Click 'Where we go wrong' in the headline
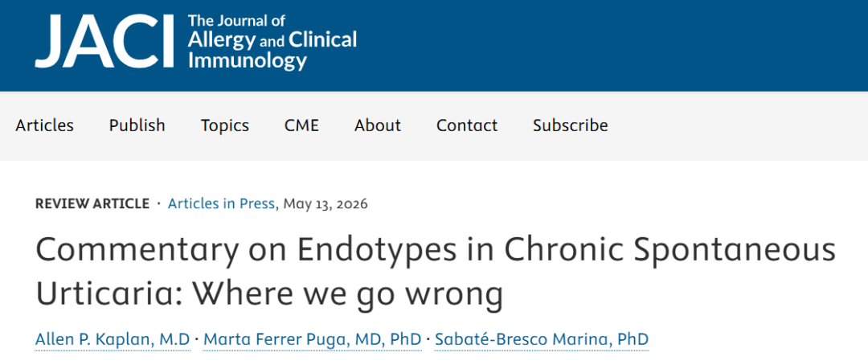Viewport: 868px width, 361px height. [348, 294]
